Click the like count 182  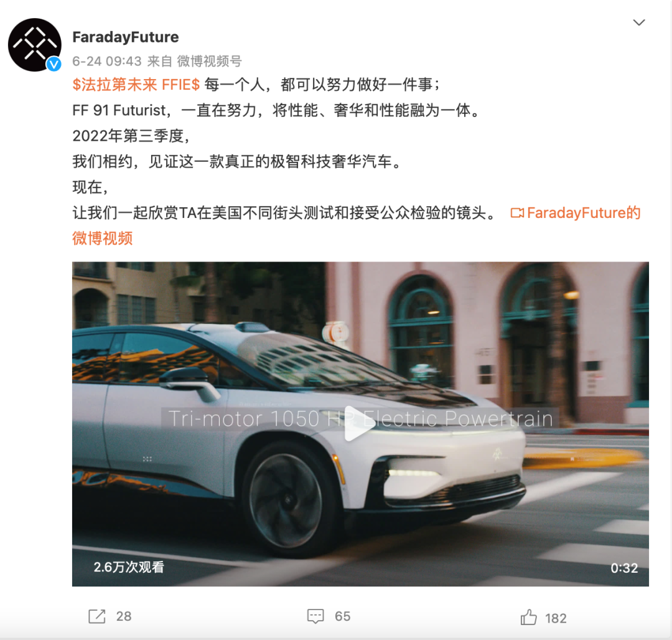[556, 618]
